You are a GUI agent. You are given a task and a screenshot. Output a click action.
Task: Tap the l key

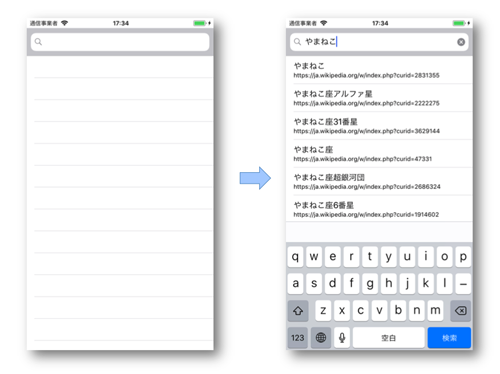tap(445, 284)
